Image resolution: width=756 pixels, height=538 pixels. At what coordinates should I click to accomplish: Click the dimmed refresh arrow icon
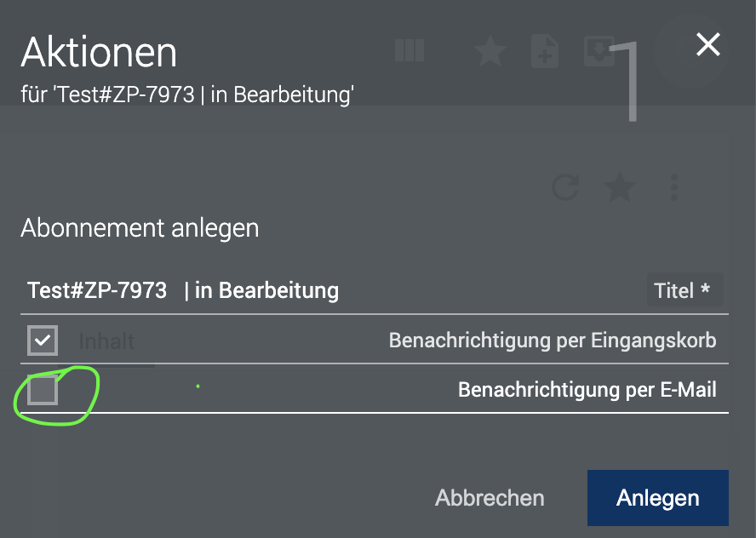565,187
